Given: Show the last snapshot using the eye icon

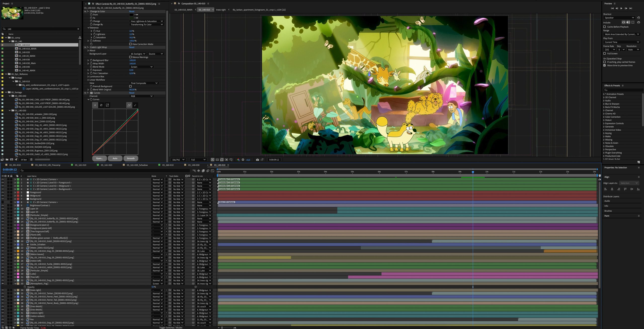Looking at the screenshot, I should click(262, 160).
